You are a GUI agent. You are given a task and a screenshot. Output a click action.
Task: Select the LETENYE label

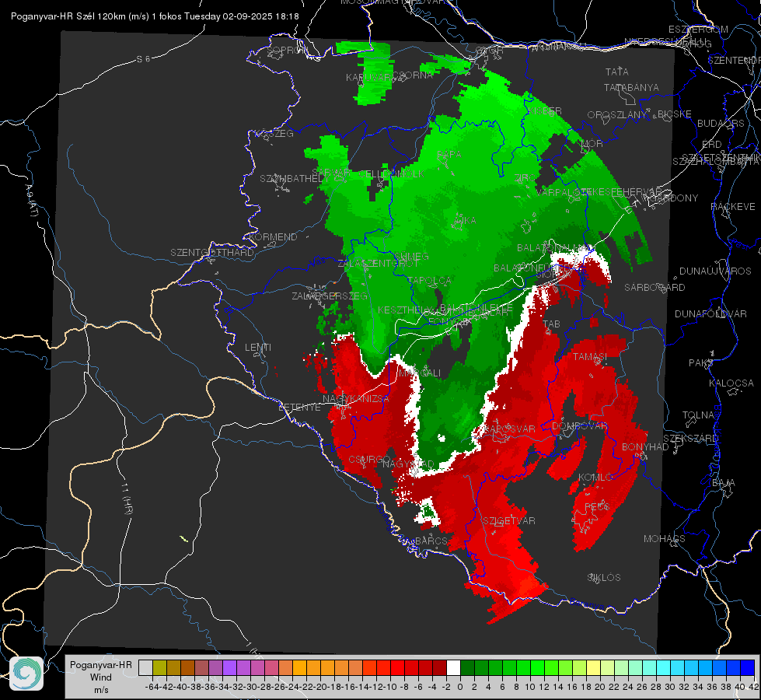[x=299, y=407]
